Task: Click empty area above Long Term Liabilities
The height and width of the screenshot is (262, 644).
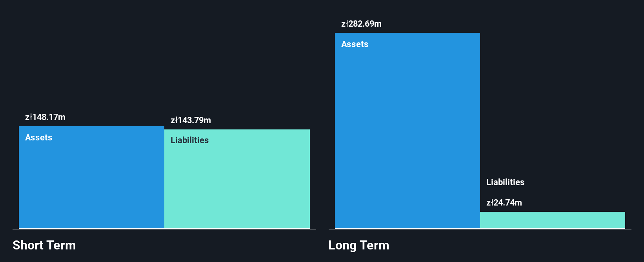Action: [553, 98]
